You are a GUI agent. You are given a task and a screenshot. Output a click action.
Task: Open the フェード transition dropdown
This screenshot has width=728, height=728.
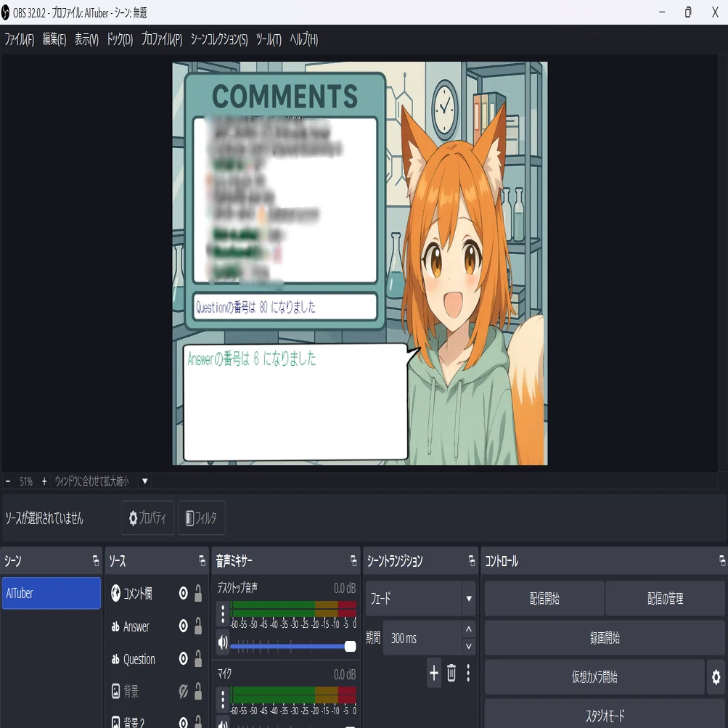point(421,599)
